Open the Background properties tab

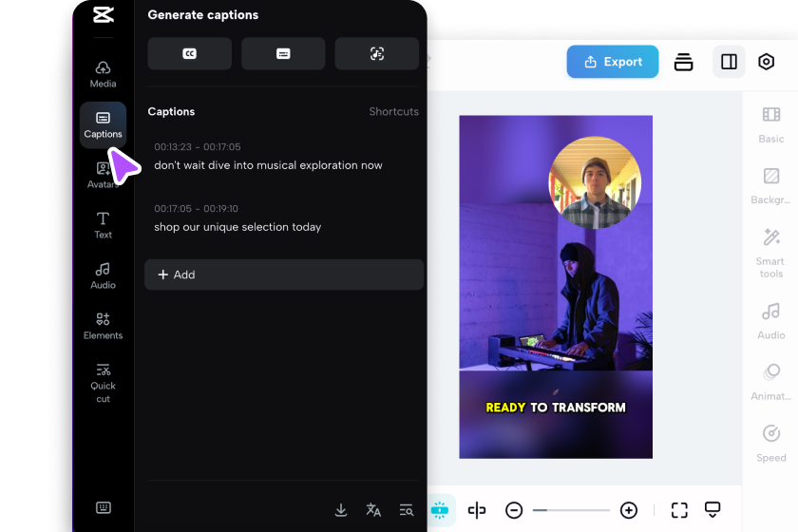[x=771, y=186]
